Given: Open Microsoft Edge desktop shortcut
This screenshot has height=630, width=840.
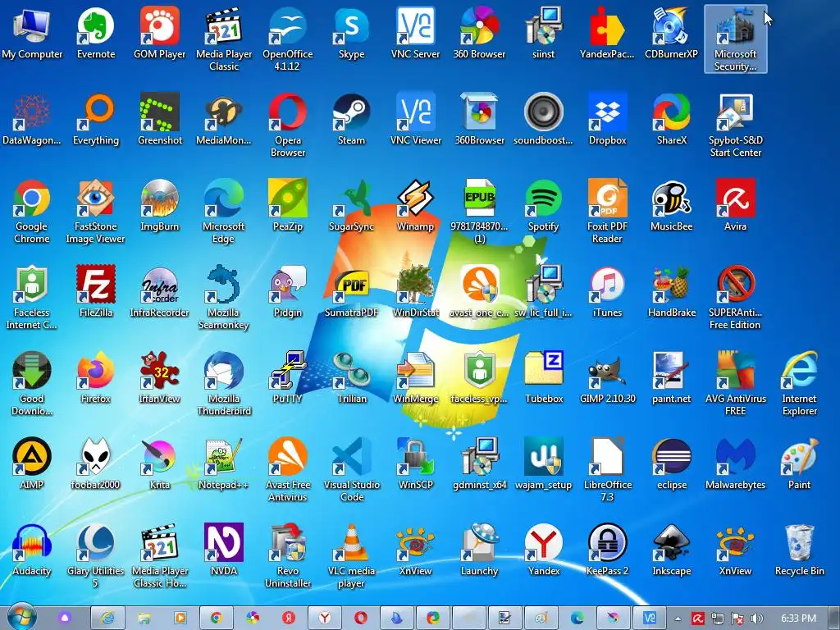Looking at the screenshot, I should click(223, 212).
